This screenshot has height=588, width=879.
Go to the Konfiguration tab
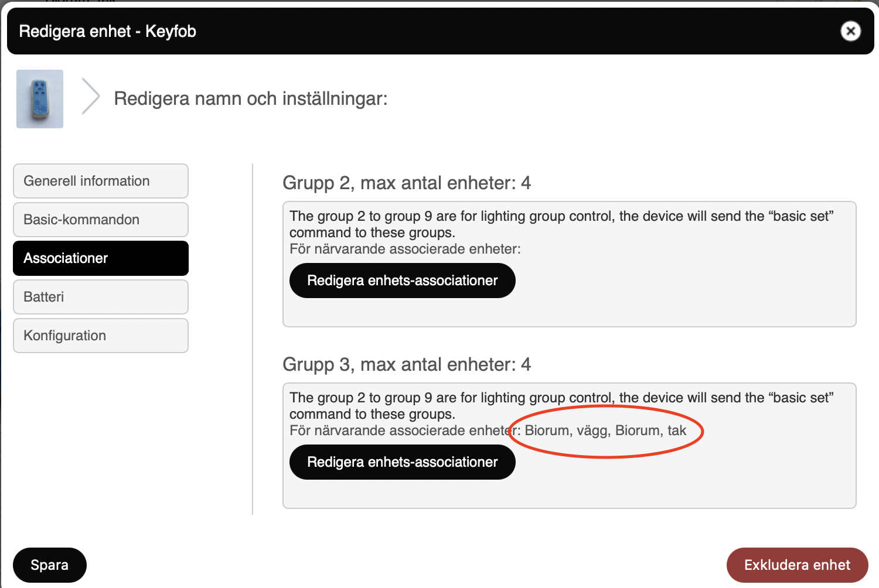point(101,336)
